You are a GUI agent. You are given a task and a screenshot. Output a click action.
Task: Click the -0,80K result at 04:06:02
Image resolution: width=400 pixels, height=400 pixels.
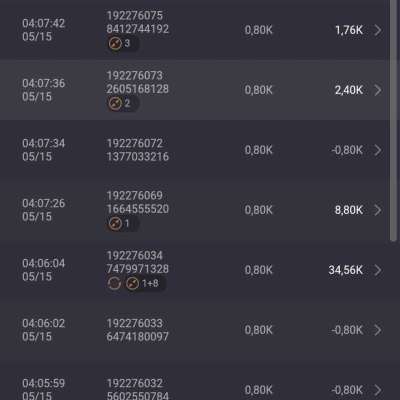(x=347, y=330)
